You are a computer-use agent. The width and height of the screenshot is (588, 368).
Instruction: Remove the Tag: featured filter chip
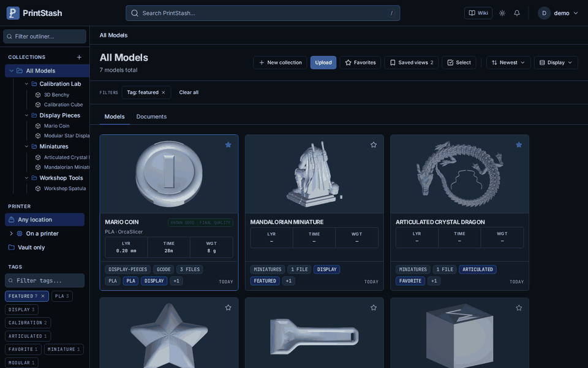(164, 93)
